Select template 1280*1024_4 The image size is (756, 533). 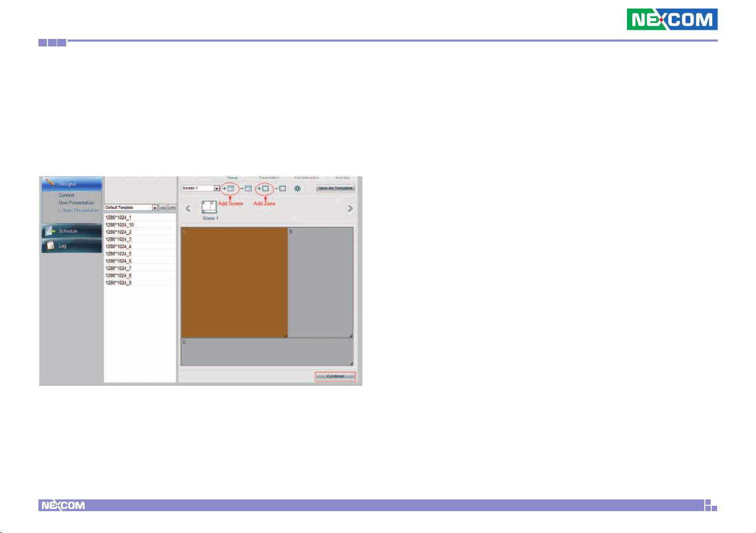140,246
